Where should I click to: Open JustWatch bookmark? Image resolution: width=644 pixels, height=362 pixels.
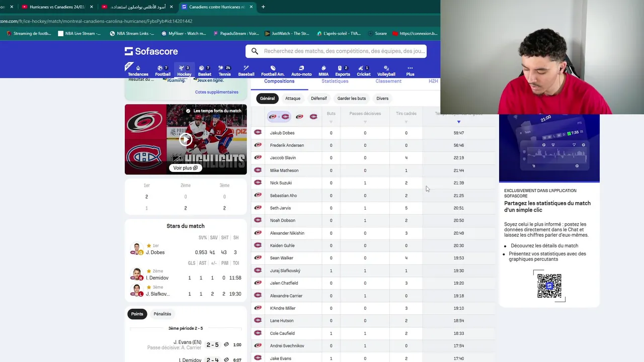pyautogui.click(x=287, y=34)
